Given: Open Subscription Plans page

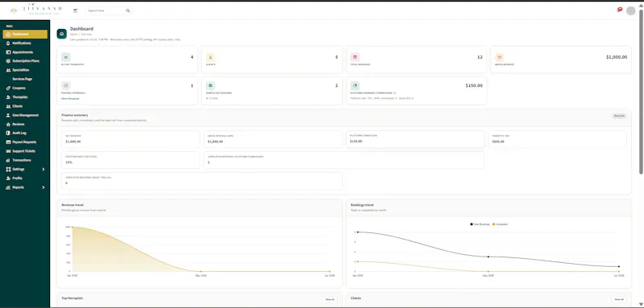Looking at the screenshot, I should (25, 61).
